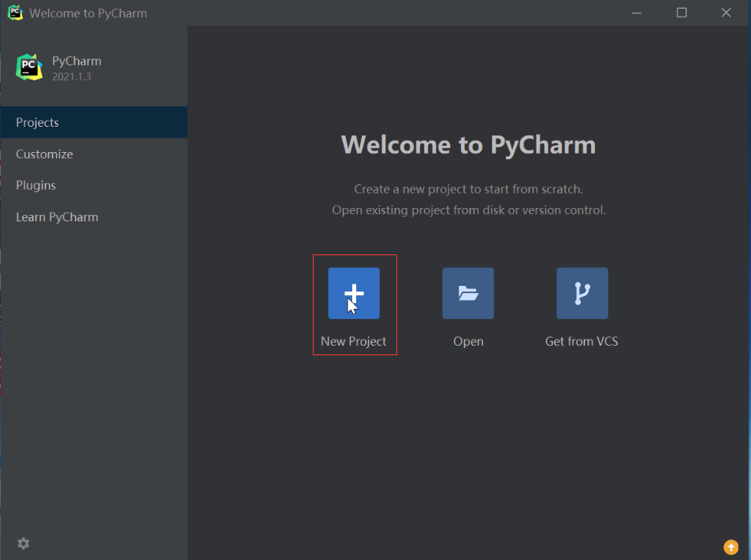Click the New Project text label

click(x=354, y=342)
